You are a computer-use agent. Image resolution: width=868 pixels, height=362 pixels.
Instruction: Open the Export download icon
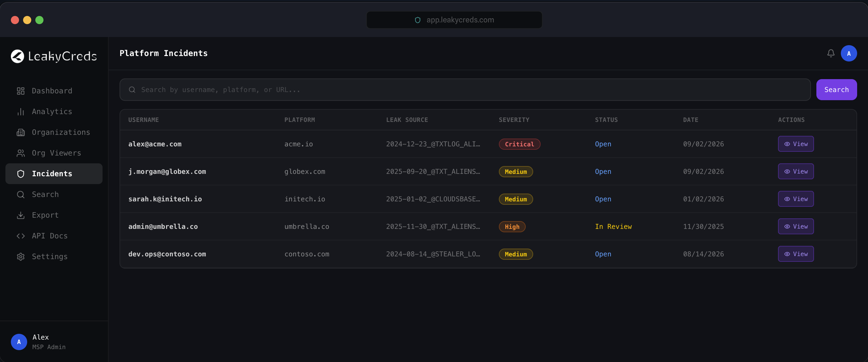[21, 215]
